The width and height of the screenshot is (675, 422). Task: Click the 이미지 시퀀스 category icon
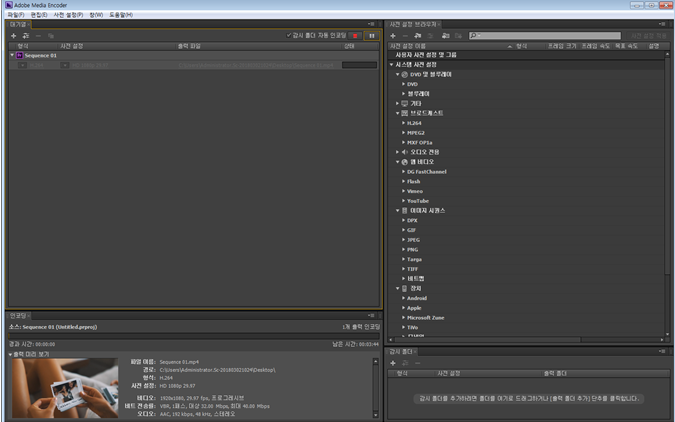[x=405, y=211]
